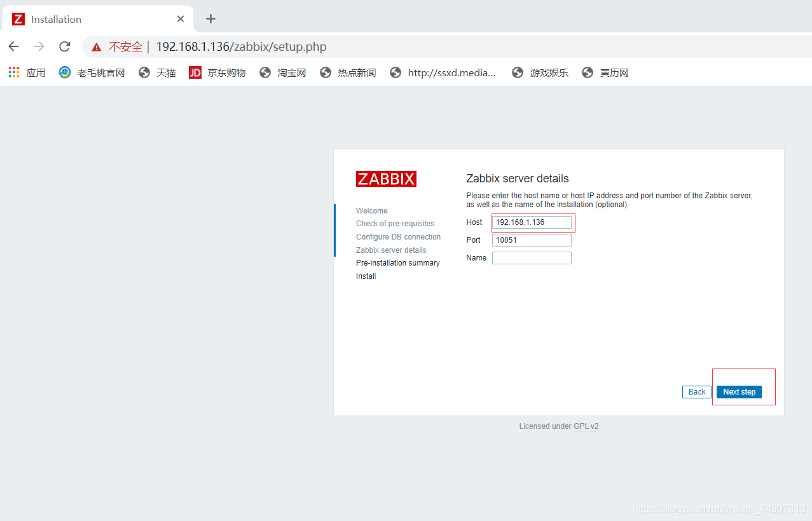
Task: Click Check of pre-requisites step
Action: coord(396,224)
